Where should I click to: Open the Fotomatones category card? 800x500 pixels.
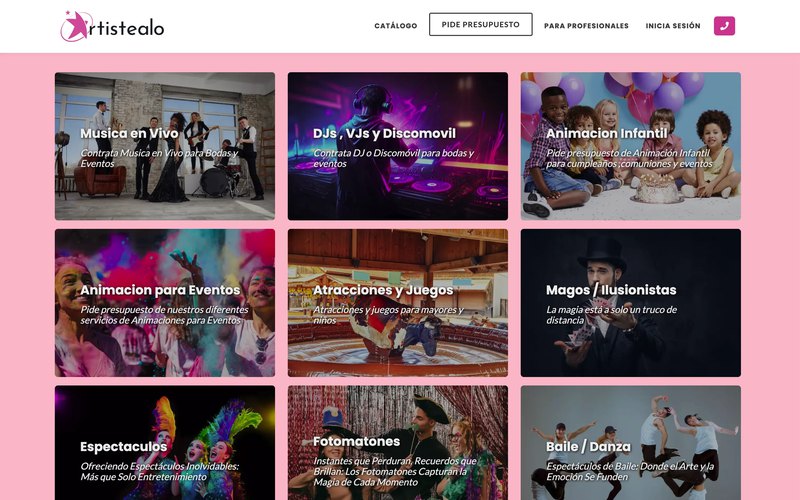(x=397, y=443)
